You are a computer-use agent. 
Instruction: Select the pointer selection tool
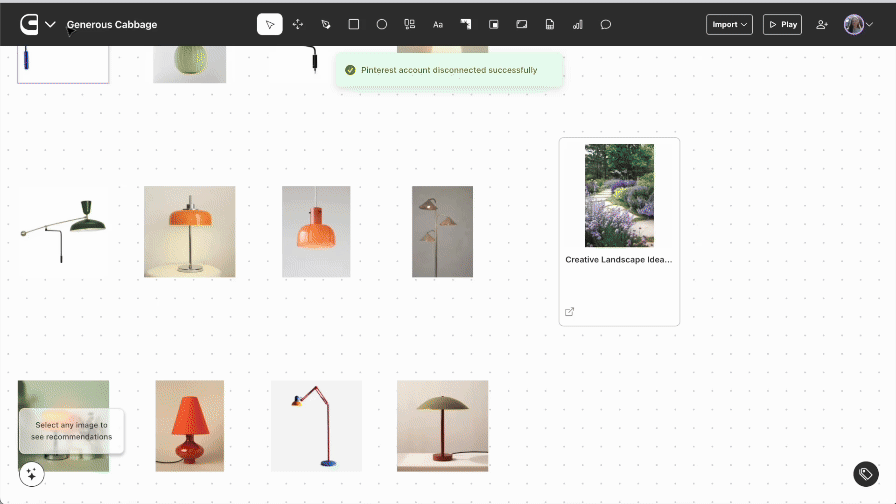[x=269, y=24]
